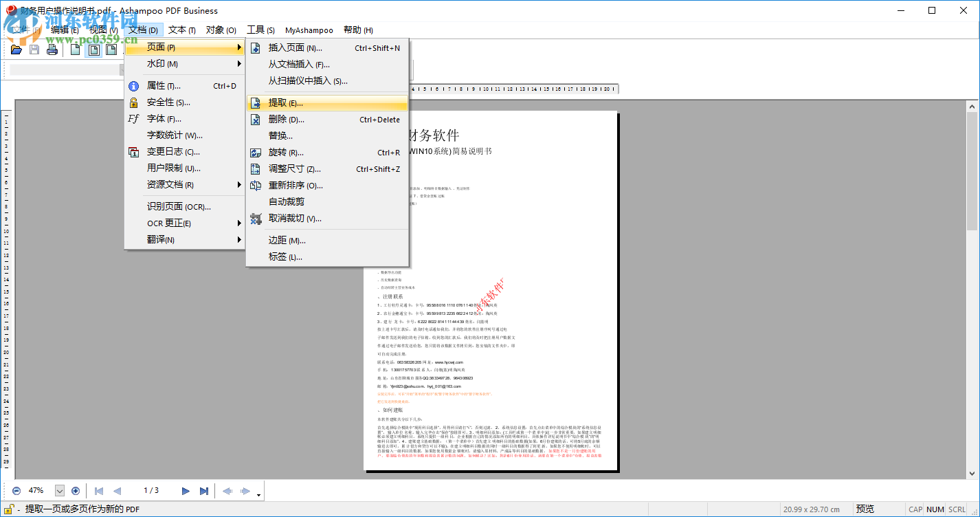This screenshot has height=517, width=980.
Task: Click the Extract (提取) page icon
Action: tap(256, 103)
